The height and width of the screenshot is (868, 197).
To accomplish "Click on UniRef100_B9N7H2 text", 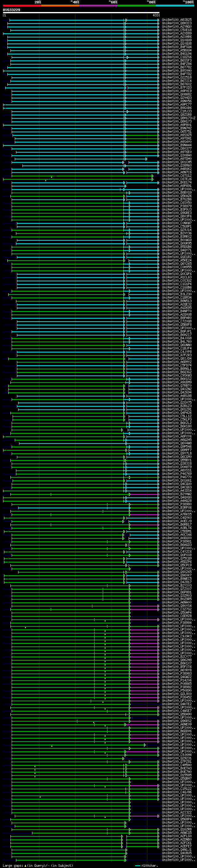I will coord(177,128).
